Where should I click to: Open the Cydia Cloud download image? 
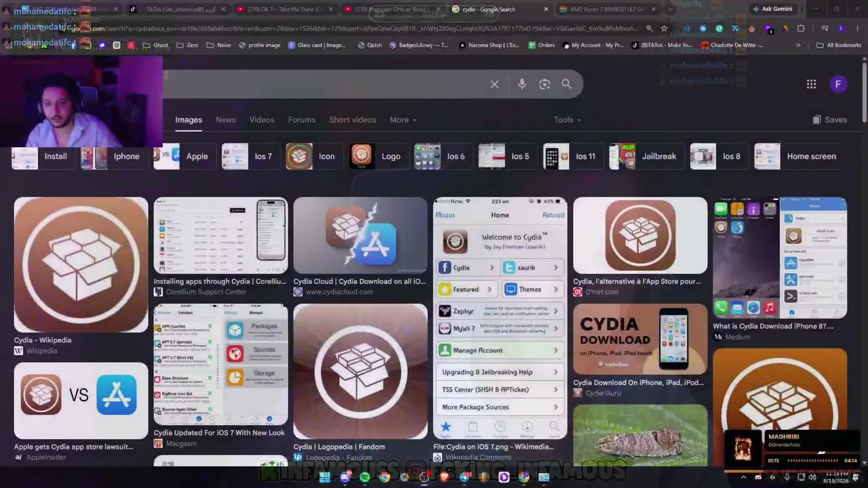(360, 235)
